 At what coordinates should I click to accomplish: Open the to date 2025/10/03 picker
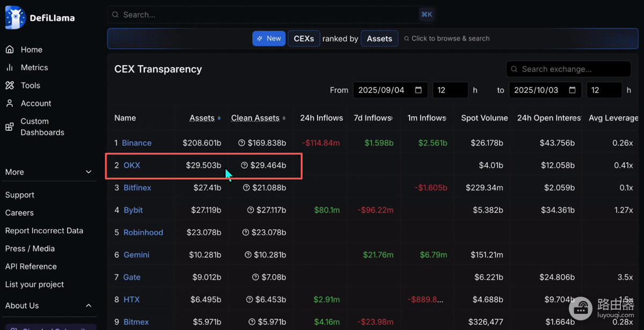pos(545,90)
